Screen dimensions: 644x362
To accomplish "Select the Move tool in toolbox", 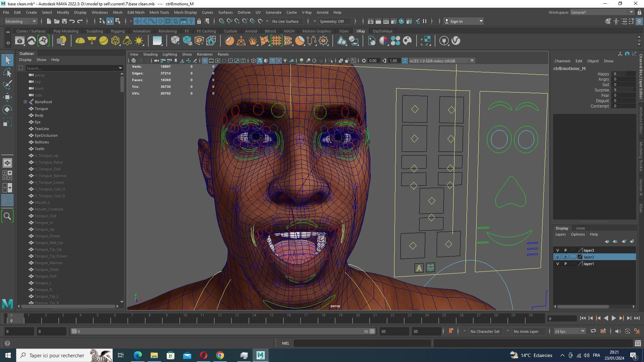I will pyautogui.click(x=7, y=97).
